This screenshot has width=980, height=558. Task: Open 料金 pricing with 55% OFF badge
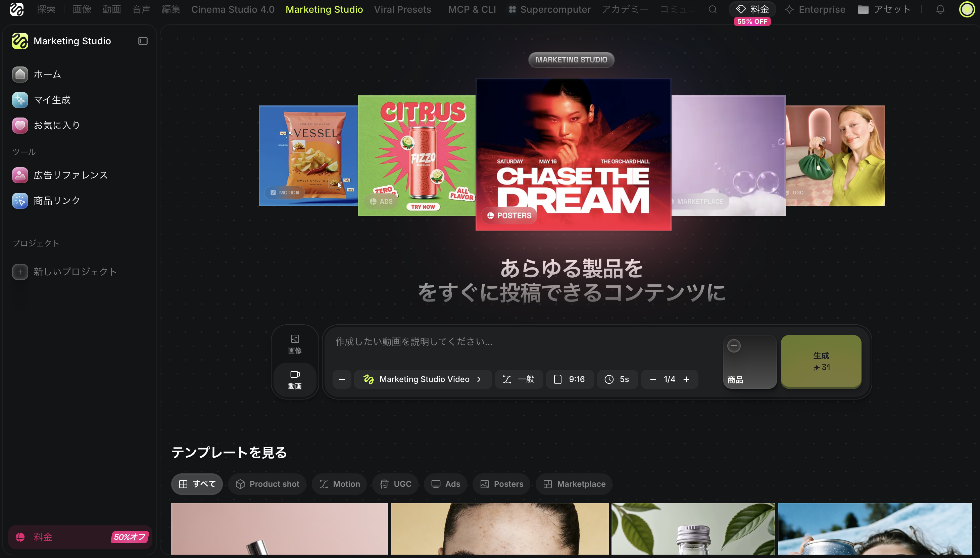click(752, 9)
